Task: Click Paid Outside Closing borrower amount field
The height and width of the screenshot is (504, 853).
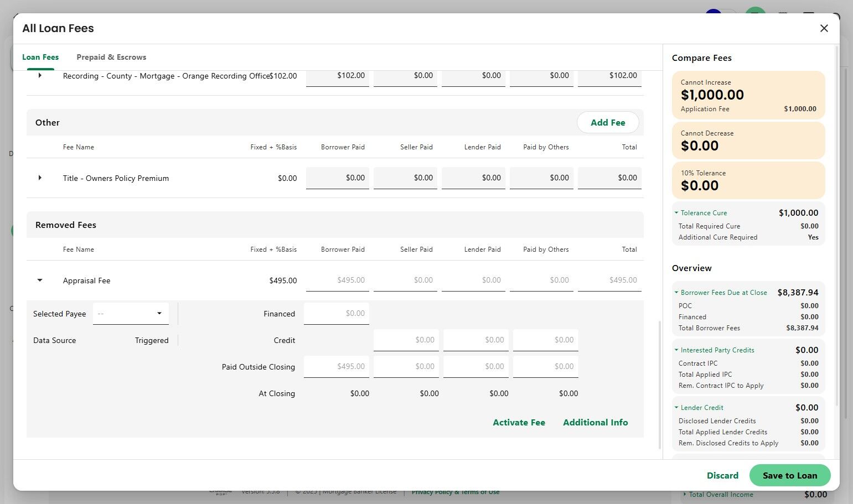Action: click(337, 367)
